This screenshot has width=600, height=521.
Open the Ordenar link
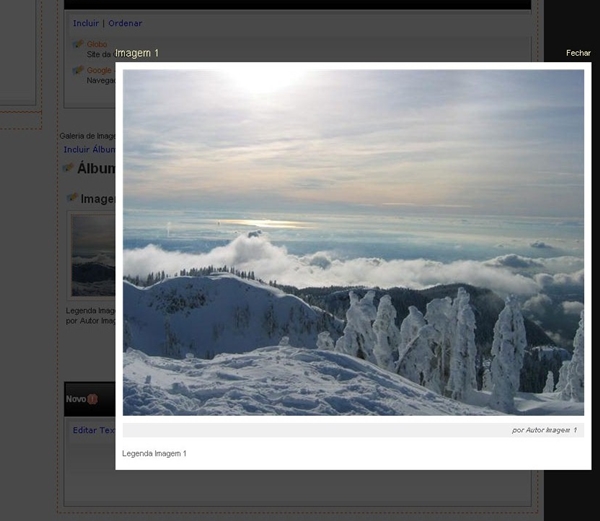click(x=125, y=23)
